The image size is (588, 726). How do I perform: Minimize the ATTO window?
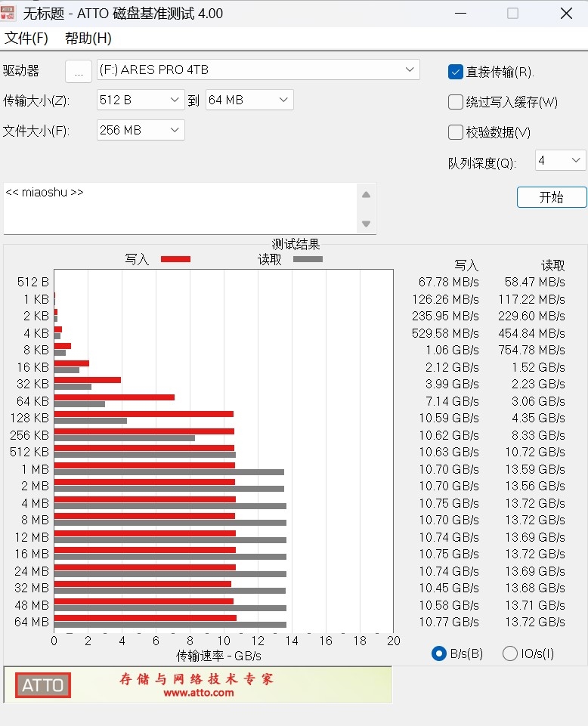pos(460,14)
